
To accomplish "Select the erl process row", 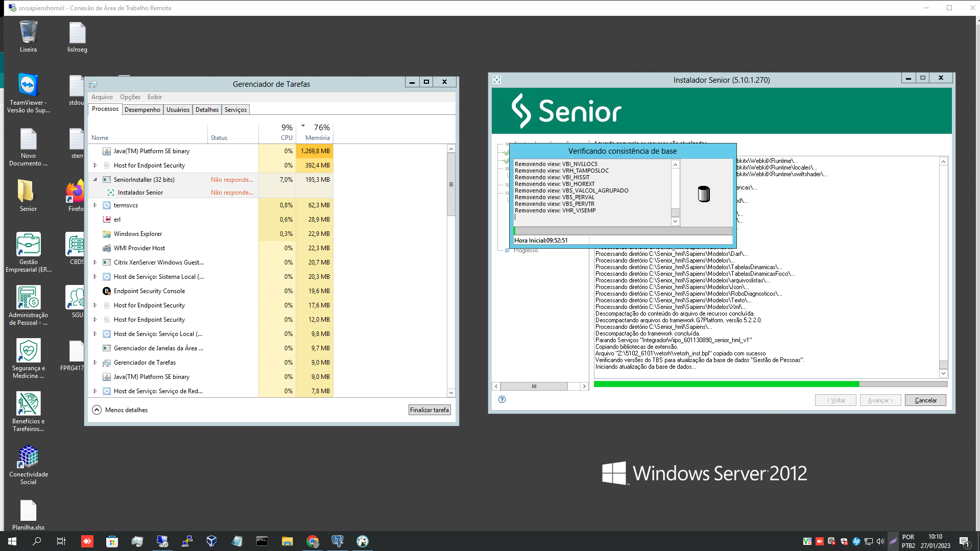I will [210, 220].
